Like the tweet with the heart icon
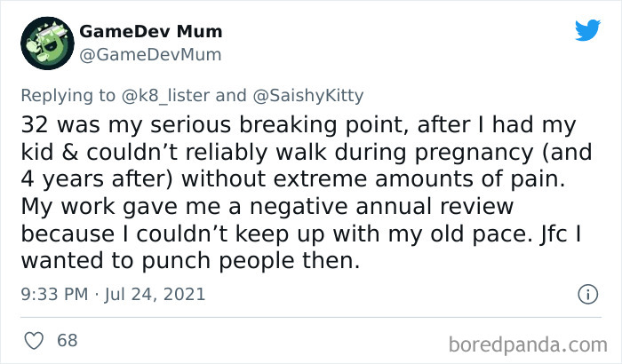This screenshot has width=622, height=364. 33,340
